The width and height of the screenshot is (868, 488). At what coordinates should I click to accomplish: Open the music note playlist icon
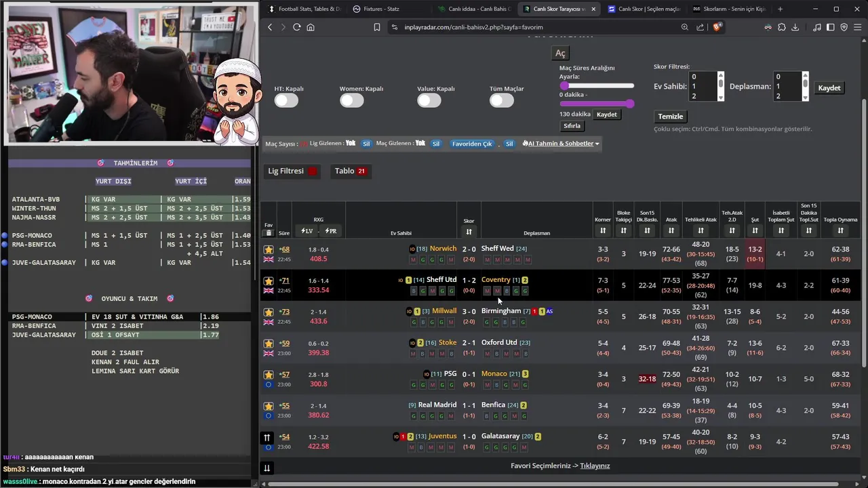pos(816,27)
